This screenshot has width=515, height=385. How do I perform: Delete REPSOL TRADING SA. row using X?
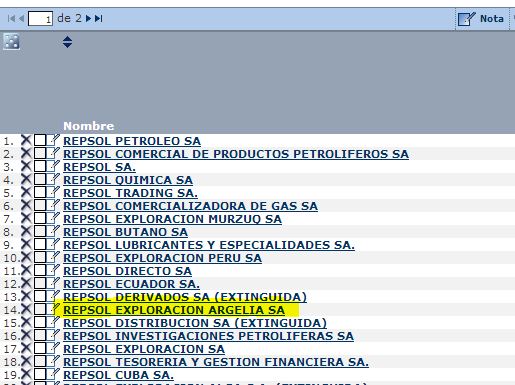coord(26,192)
